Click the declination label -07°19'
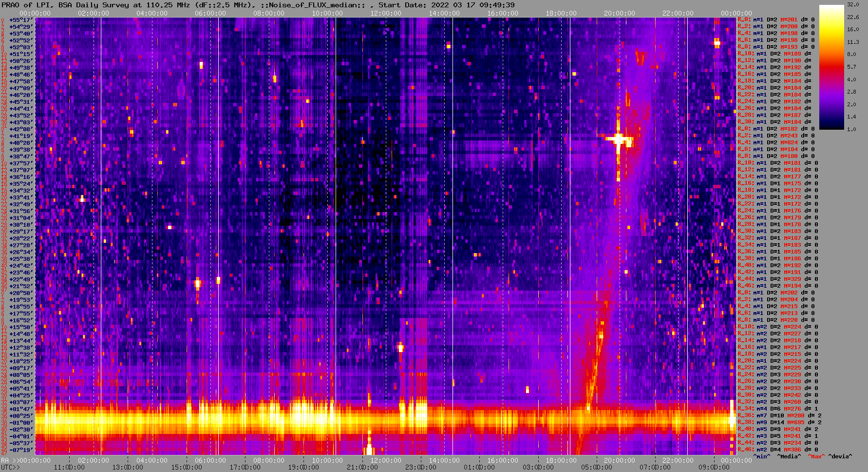Screen dimensions: 868x472 pyautogui.click(x=20, y=450)
